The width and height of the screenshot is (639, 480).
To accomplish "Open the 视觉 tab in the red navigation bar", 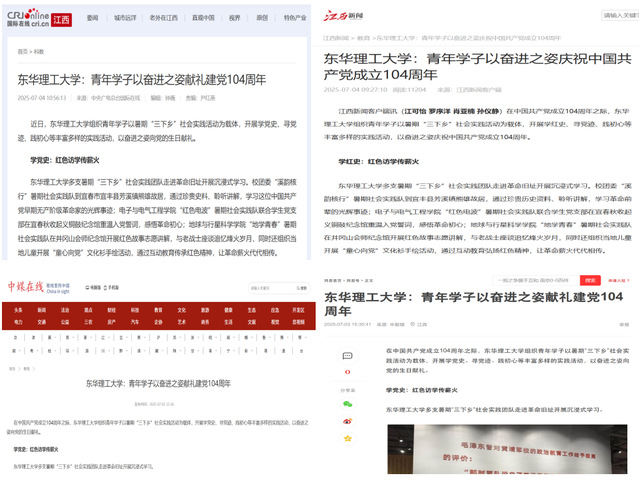I will (275, 322).
